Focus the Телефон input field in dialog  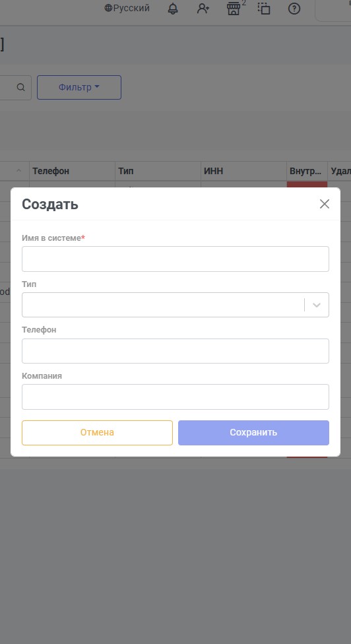pyautogui.click(x=175, y=351)
